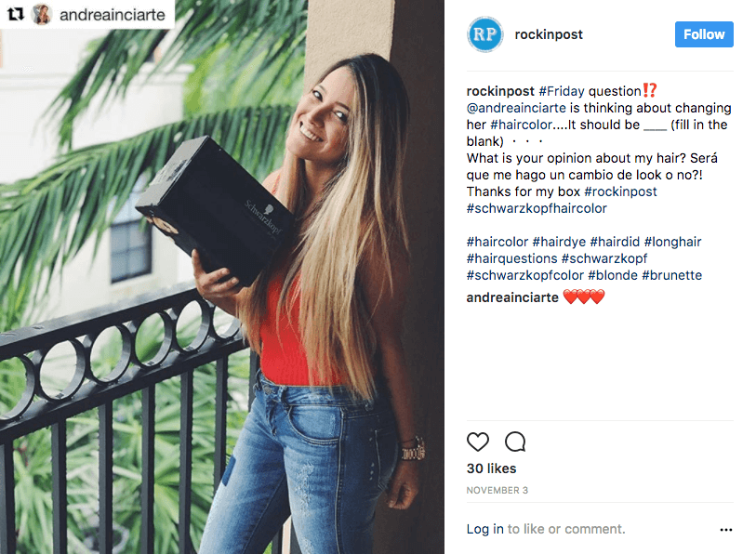Open the #rockinpost hashtag in caption

[x=620, y=191]
